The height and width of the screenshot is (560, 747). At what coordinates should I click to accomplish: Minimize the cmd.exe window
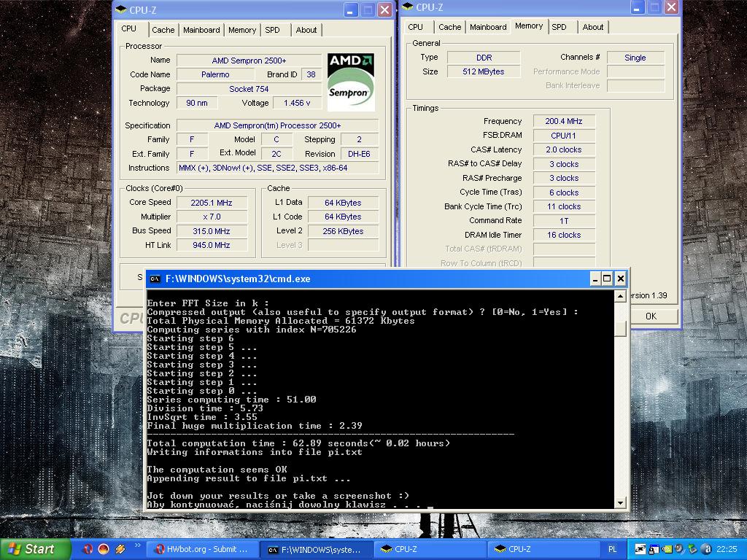click(595, 279)
